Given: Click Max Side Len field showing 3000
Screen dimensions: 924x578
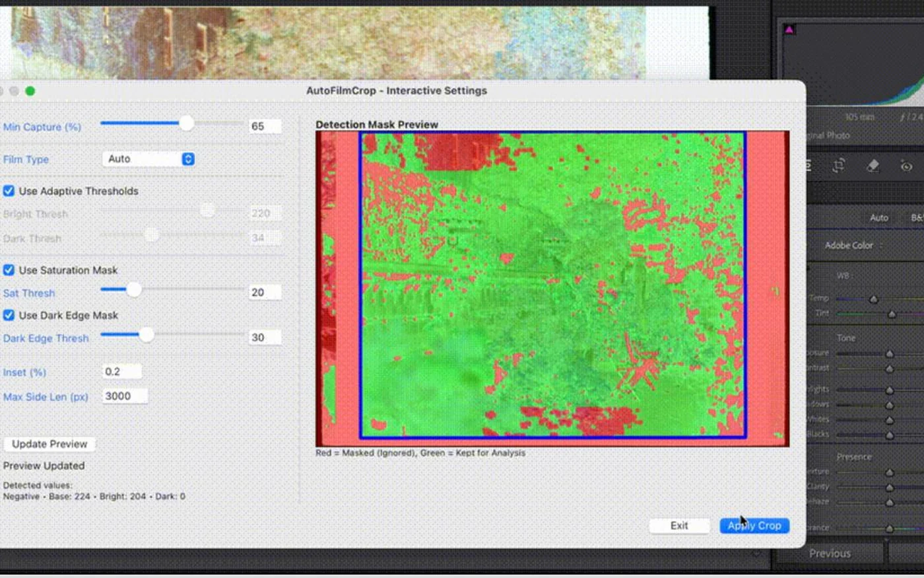Looking at the screenshot, I should pos(125,396).
